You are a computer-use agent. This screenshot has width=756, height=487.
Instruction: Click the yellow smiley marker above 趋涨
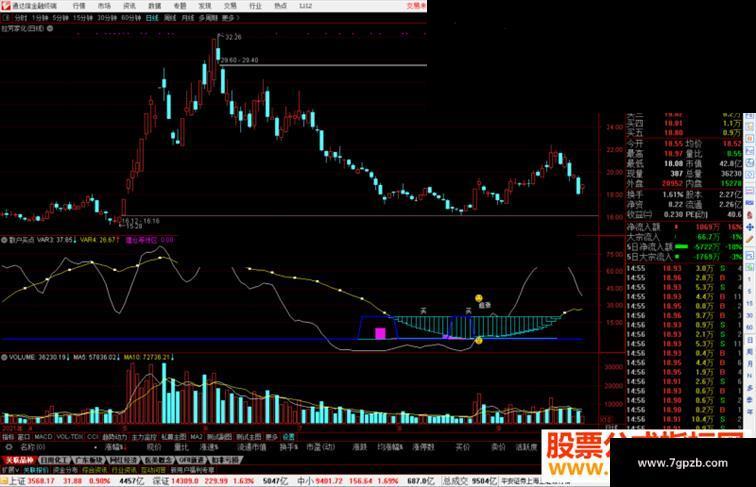click(479, 298)
